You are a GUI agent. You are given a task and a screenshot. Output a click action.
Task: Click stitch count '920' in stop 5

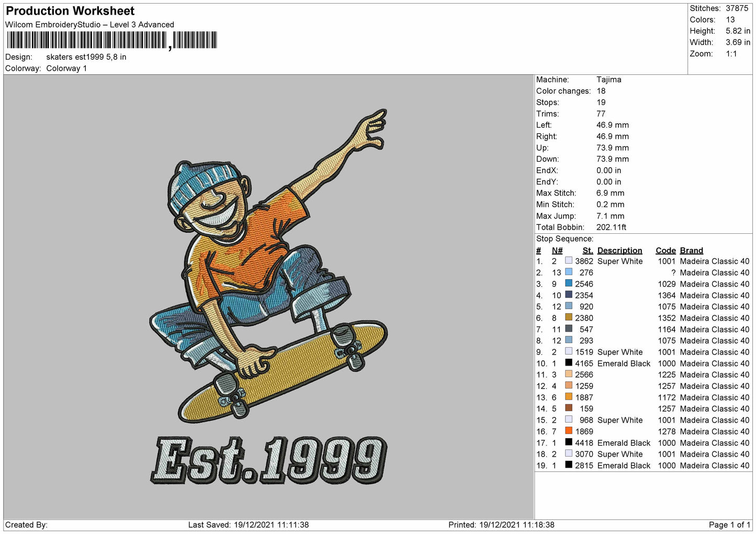click(586, 306)
